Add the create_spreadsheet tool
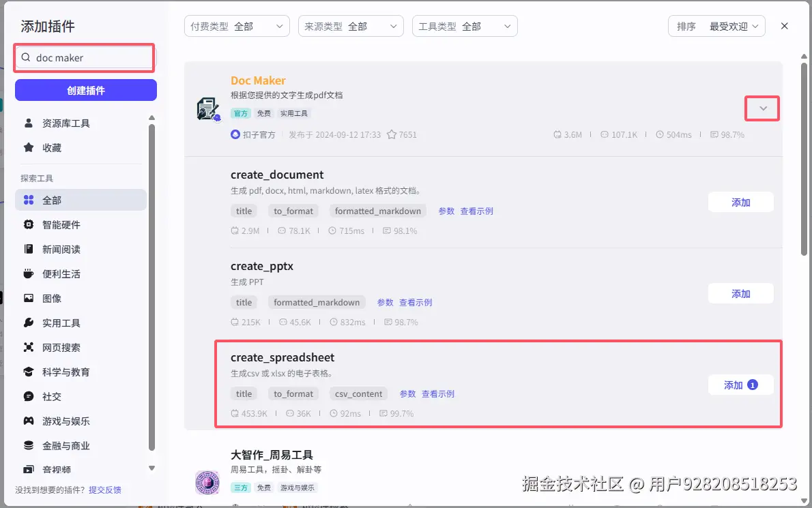 pos(740,385)
